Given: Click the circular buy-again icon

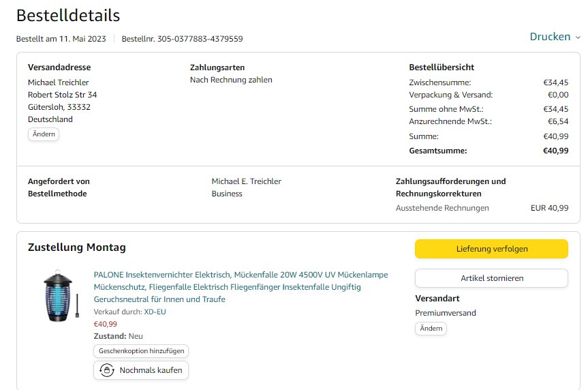Looking at the screenshot, I should click(x=106, y=370).
